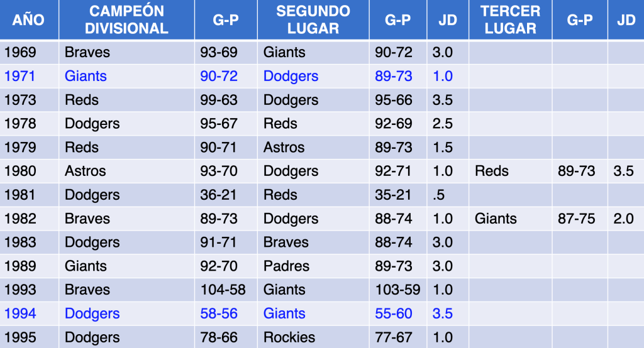
Task: Click the AÑO column header
Action: (x=29, y=19)
